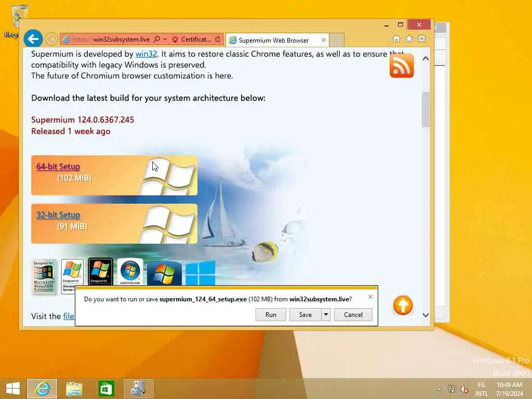Click the 64-bit Setup download link
The width and height of the screenshot is (532, 399).
58,167
